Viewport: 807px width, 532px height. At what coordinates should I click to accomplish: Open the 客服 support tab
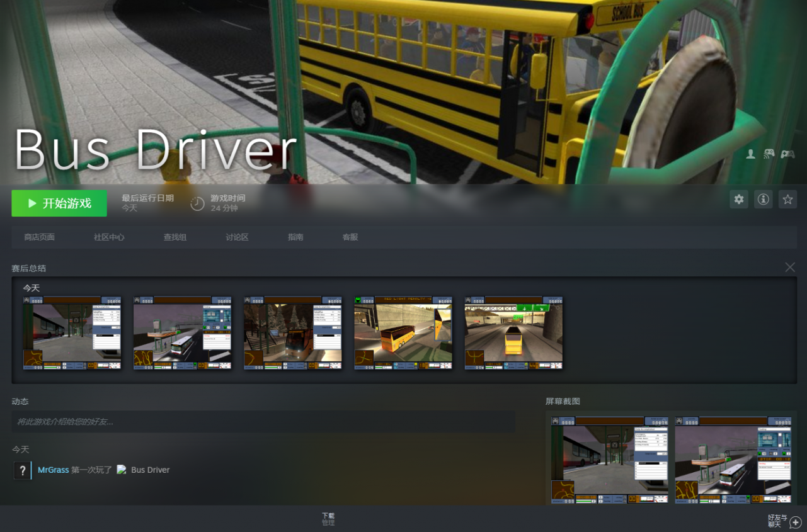point(350,237)
